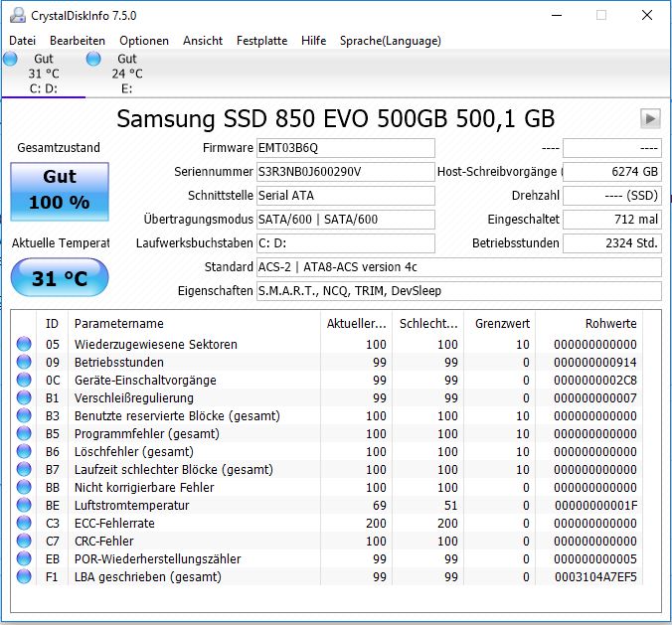Open the Festplatte menu
This screenshot has width=672, height=625.
click(261, 41)
